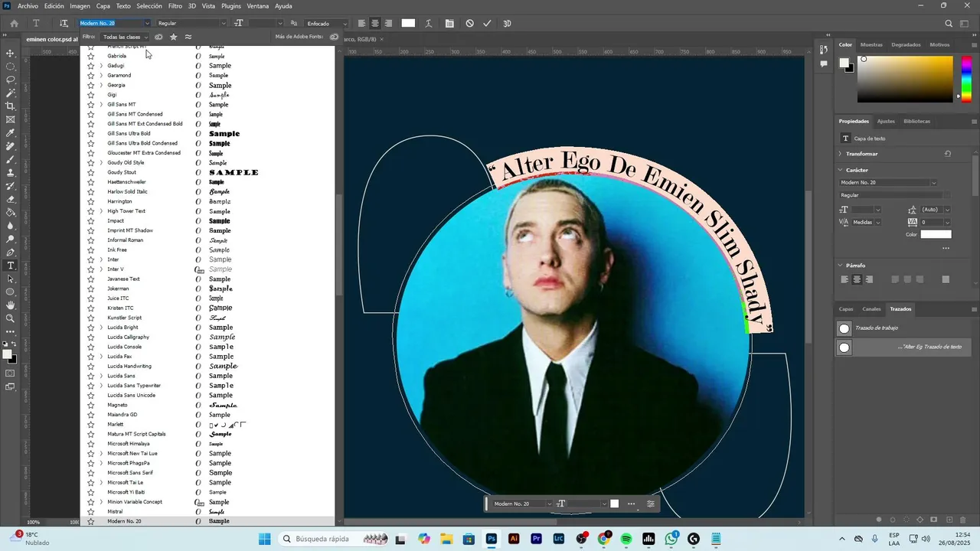Switch to the Muestras tab
The image size is (980, 551).
(871, 44)
